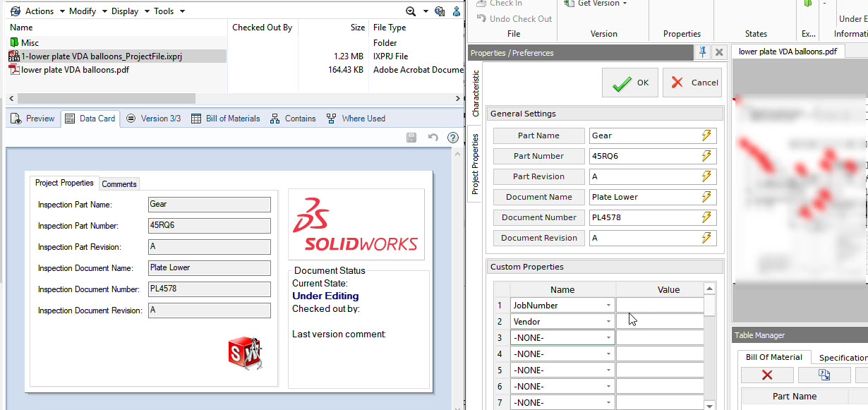Screen dimensions: 868x410
Task: Click the Inspection Part Name input field
Action: pos(210,205)
